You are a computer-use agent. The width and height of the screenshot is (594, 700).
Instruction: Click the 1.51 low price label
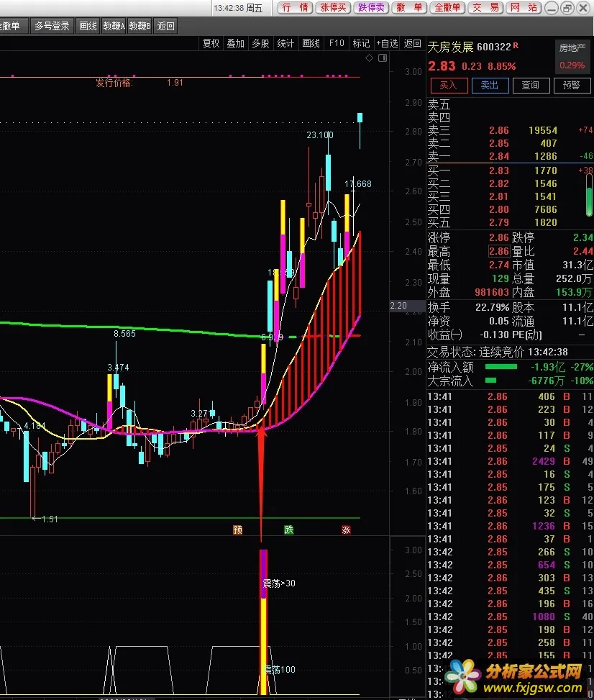(45, 519)
